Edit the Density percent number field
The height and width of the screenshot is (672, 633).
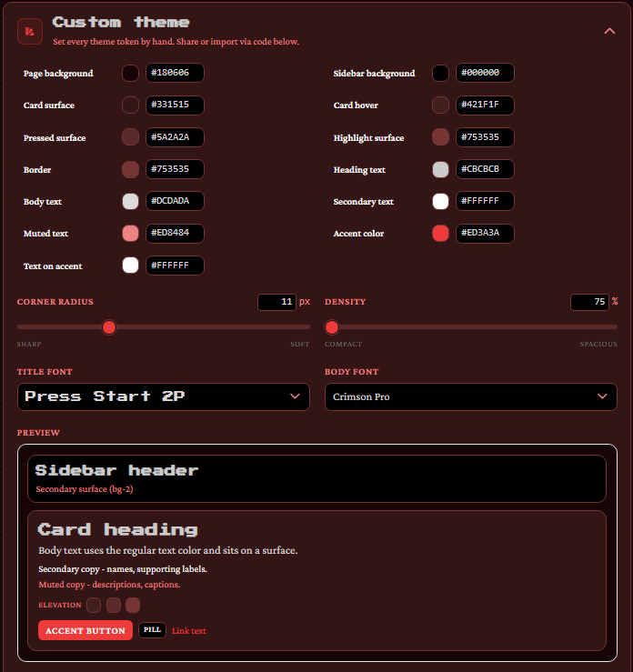point(589,302)
